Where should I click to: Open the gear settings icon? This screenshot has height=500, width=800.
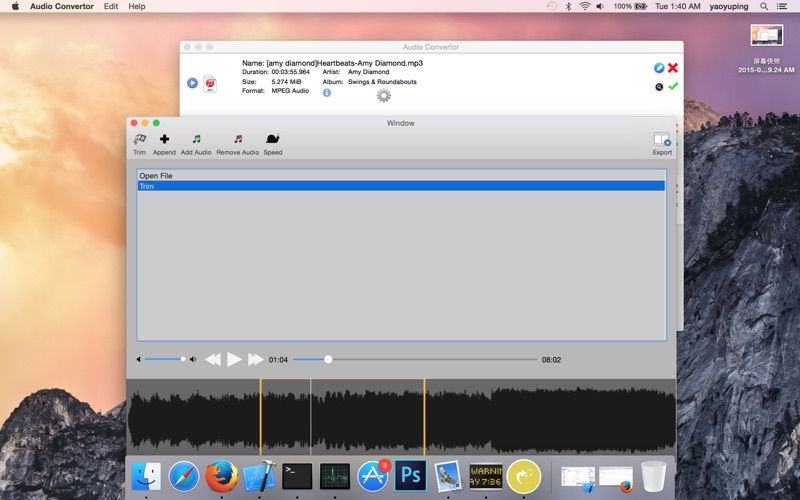384,95
